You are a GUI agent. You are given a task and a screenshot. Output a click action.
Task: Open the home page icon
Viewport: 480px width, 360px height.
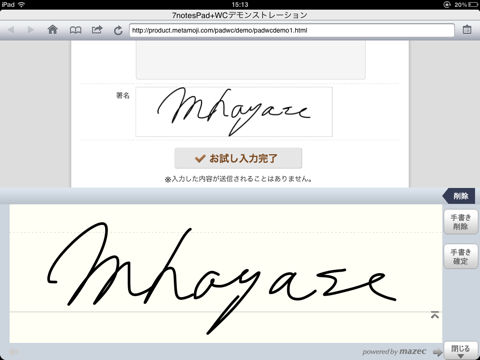tap(53, 30)
